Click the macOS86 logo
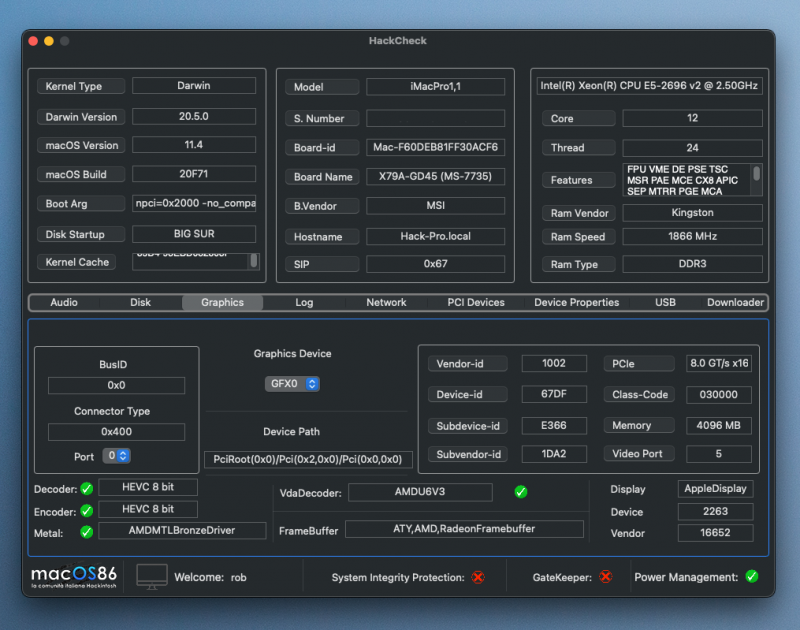 74,576
